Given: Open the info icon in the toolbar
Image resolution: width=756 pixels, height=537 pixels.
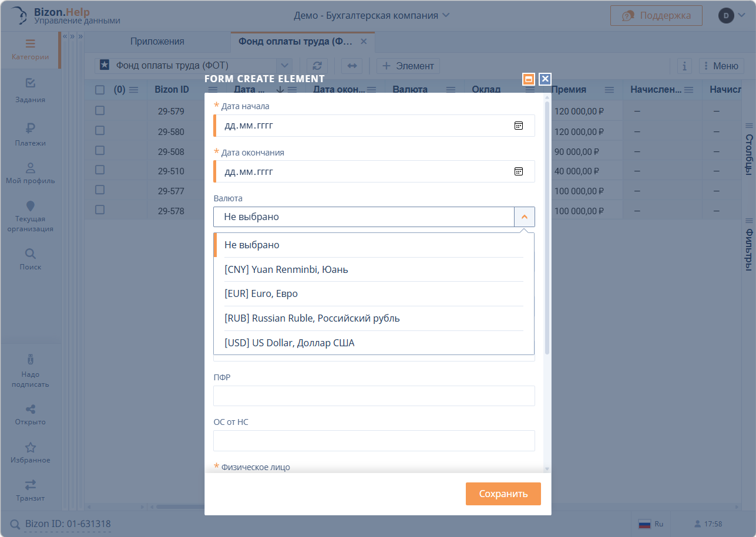Looking at the screenshot, I should click(684, 66).
